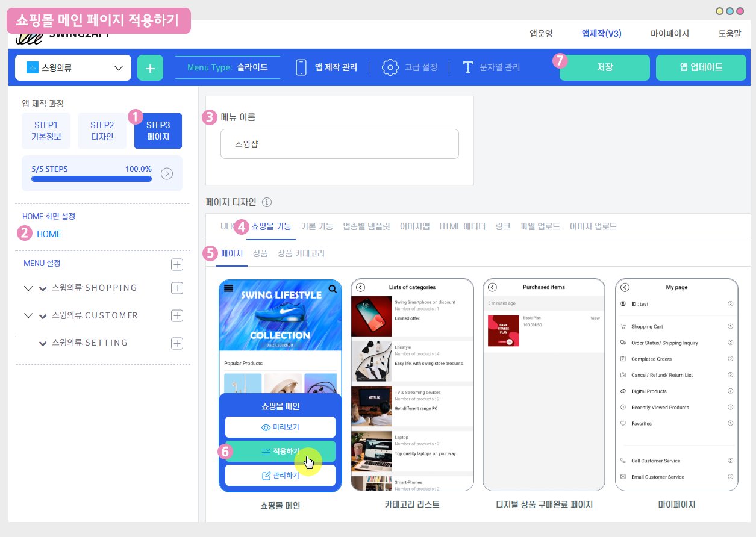Collapse the 스윙의류:SHOPPING menu tree
The width and height of the screenshot is (756, 537).
28,288
